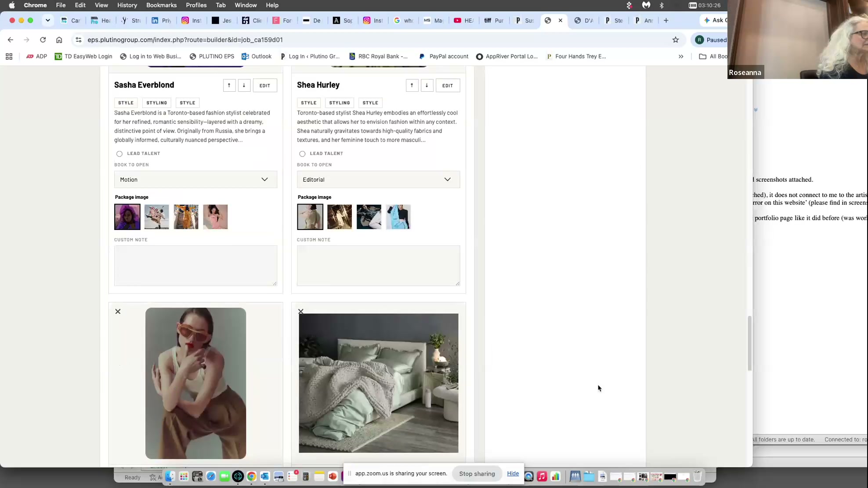Open Music app in the dock

pos(542,476)
